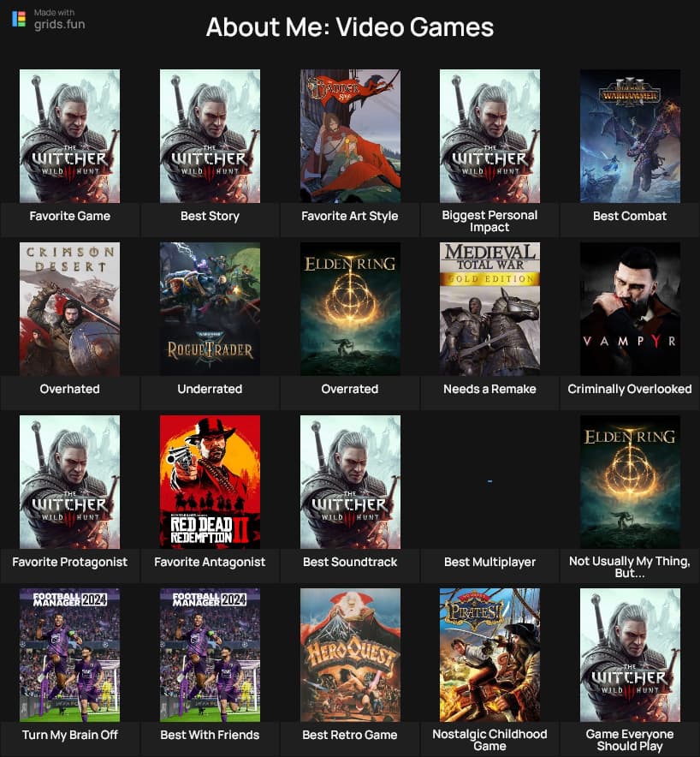The image size is (700, 757).
Task: Select the Medieval Total War Gold Edition cover
Action: click(x=489, y=308)
